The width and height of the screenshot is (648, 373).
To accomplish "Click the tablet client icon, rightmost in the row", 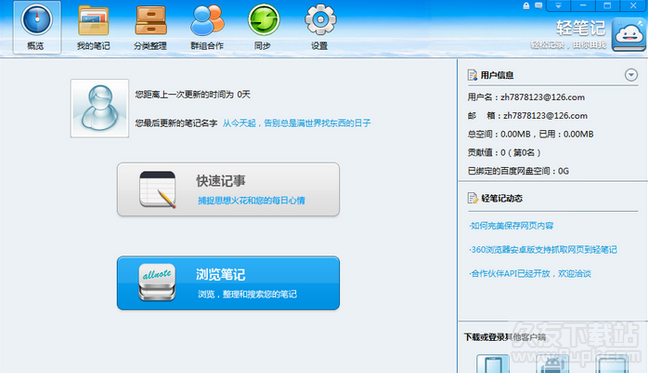I will click(x=612, y=364).
